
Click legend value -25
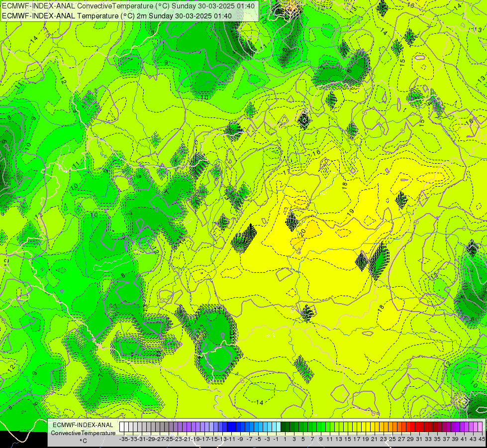point(169,439)
